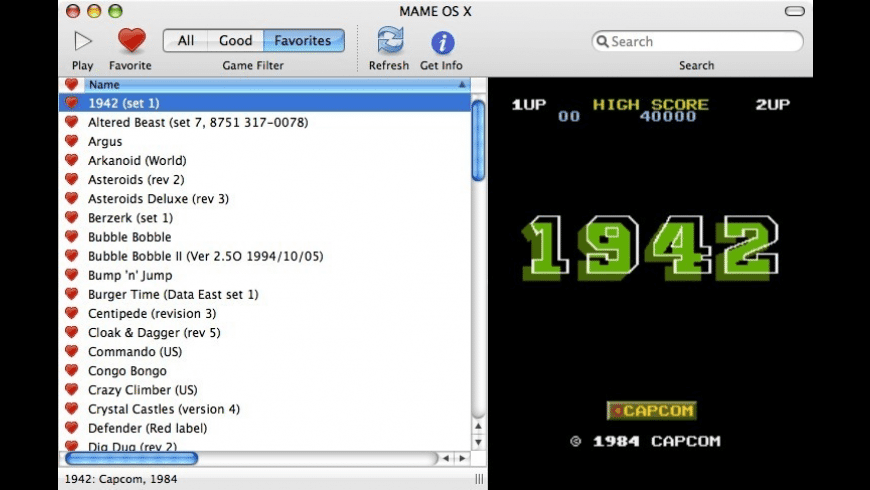The width and height of the screenshot is (870, 490).
Task: Click the yellow minimize window button
Action: pyautogui.click(x=94, y=11)
